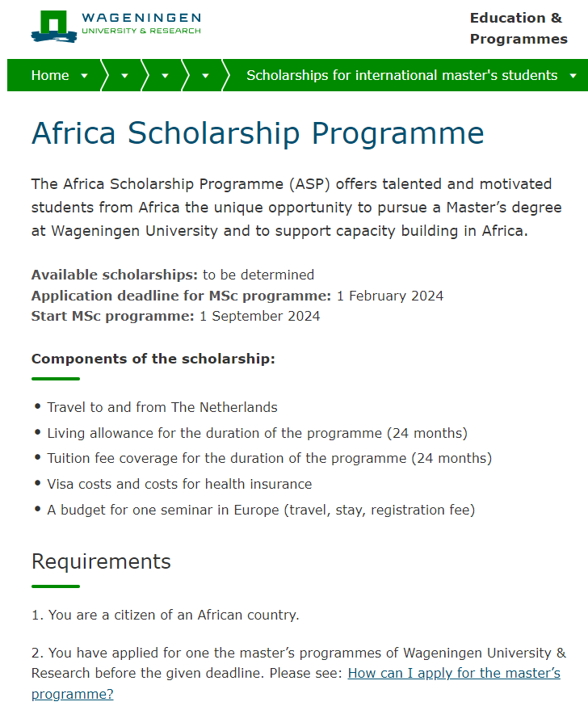588x706 pixels.
Task: Click the 'Components of the scholarship' heading
Action: click(x=153, y=358)
